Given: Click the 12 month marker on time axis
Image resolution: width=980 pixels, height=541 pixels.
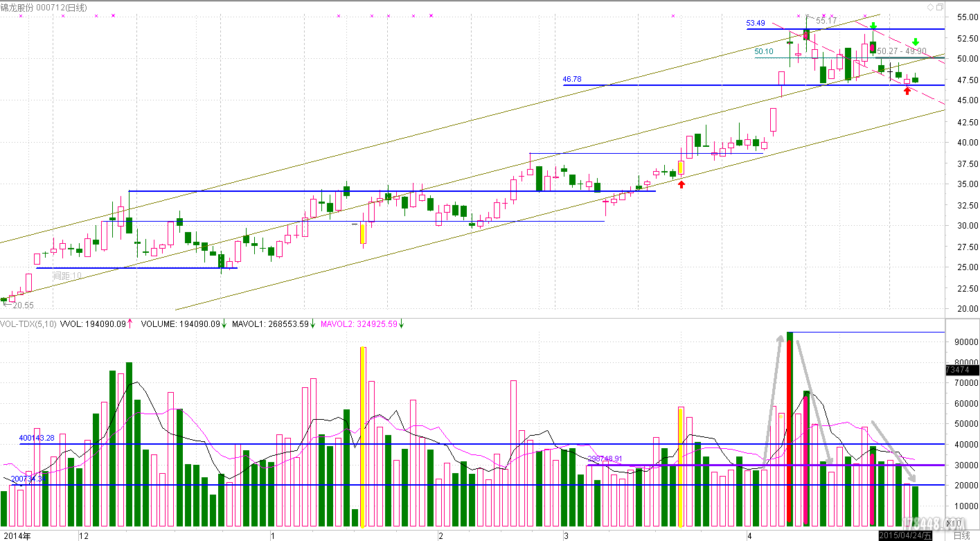Looking at the screenshot, I should coord(84,536).
